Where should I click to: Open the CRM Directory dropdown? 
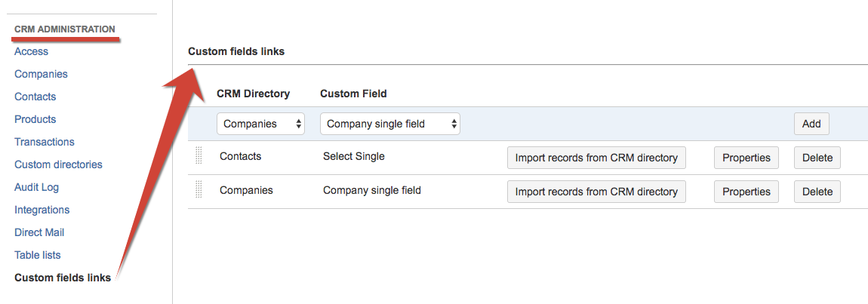tap(260, 124)
